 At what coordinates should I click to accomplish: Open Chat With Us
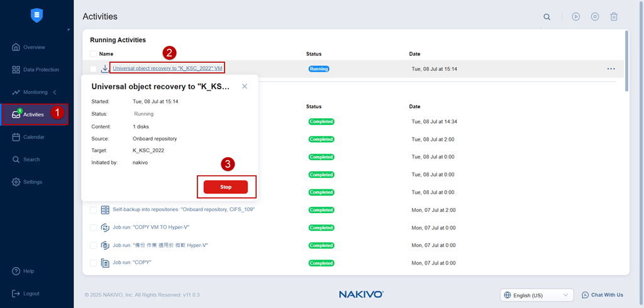(x=602, y=295)
